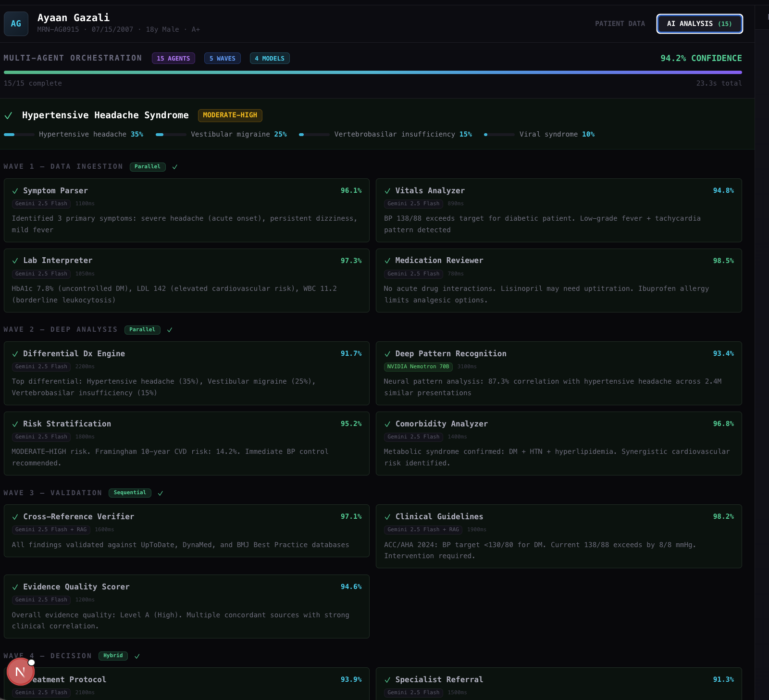Click the 5 Waves badge

[x=223, y=58]
